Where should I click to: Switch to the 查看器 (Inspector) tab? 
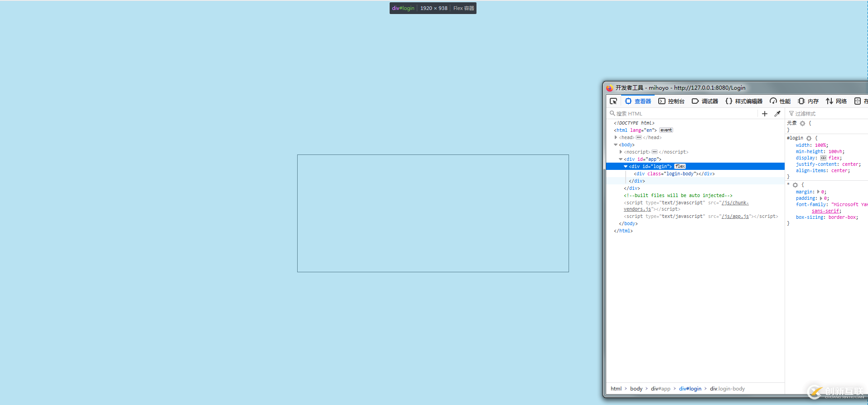coord(638,101)
